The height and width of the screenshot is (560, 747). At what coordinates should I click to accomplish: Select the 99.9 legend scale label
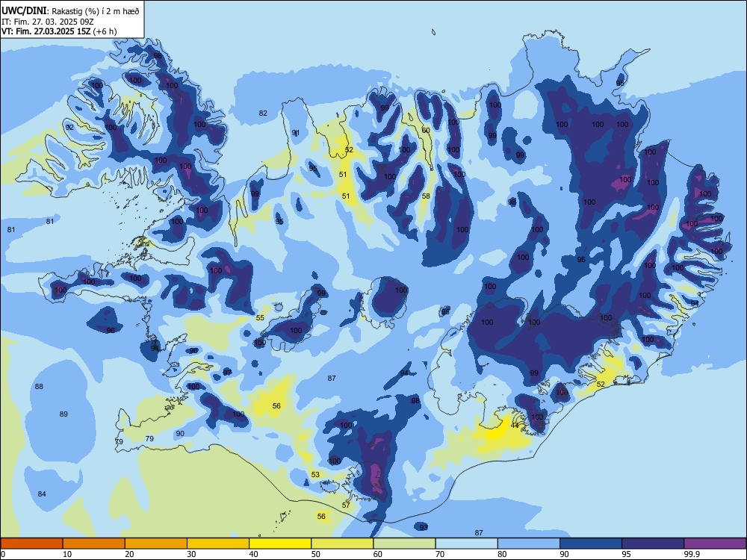coord(691,554)
